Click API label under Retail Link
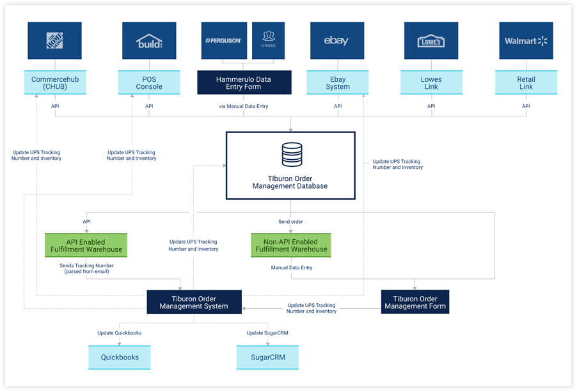 (526, 106)
